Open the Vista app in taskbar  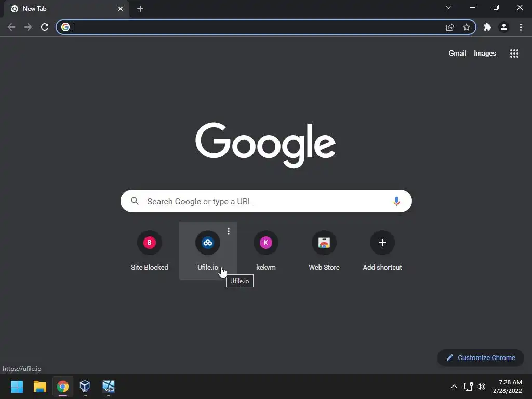tap(108, 387)
